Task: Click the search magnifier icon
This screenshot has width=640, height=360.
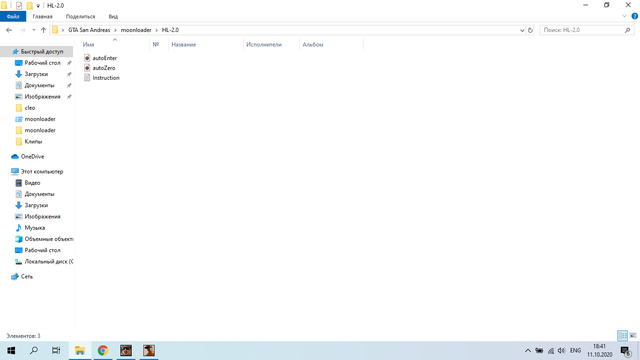Action: pos(627,30)
